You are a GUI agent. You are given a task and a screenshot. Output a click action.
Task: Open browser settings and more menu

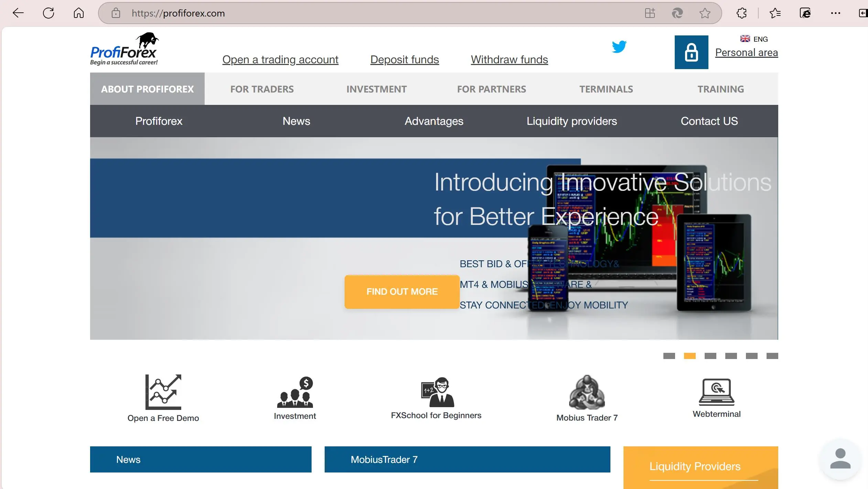pos(835,13)
